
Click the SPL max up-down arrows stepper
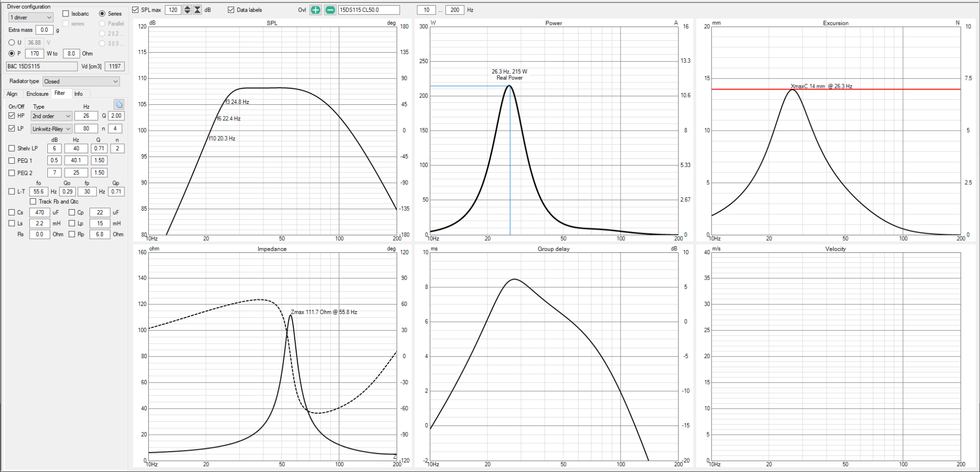tap(187, 10)
